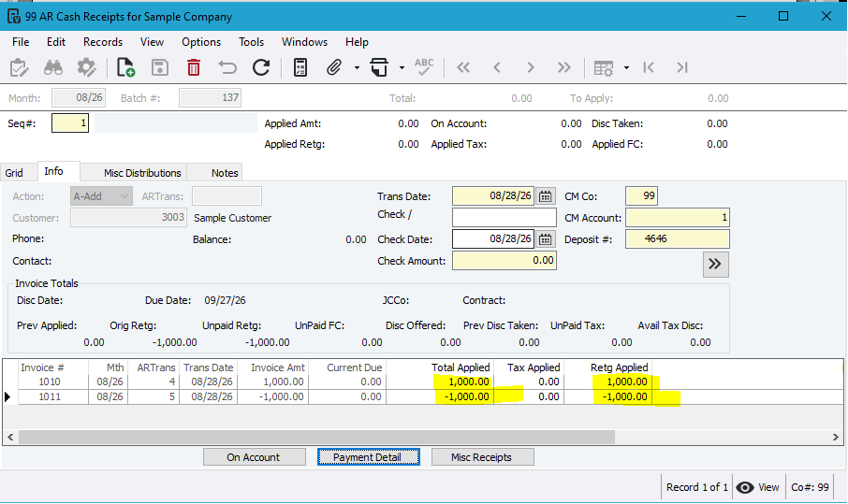Jump to last batch entry icon
The width and height of the screenshot is (848, 504).
point(682,68)
